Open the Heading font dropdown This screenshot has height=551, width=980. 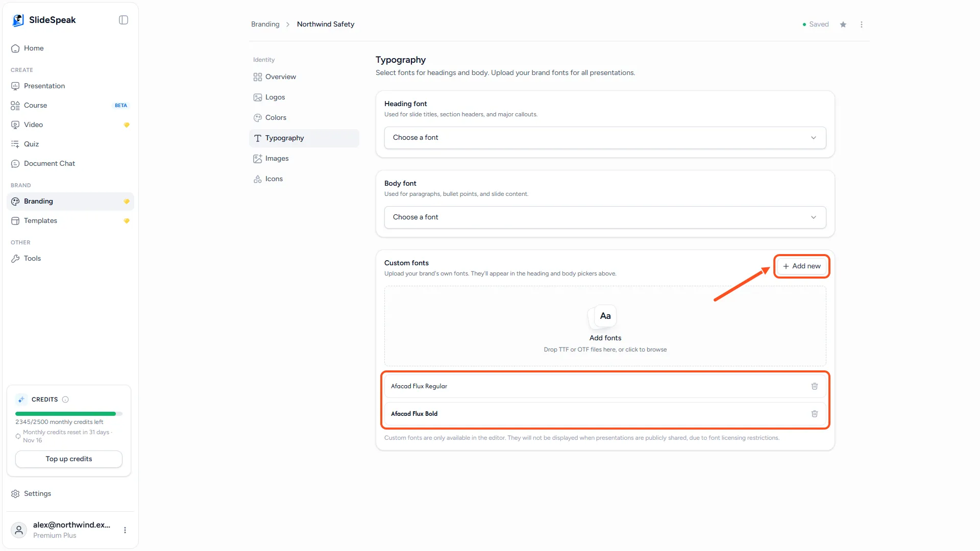[605, 138]
